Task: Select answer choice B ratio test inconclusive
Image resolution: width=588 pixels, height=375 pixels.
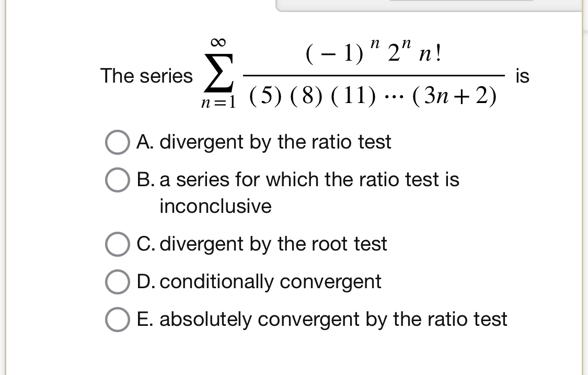Action: [308, 180]
